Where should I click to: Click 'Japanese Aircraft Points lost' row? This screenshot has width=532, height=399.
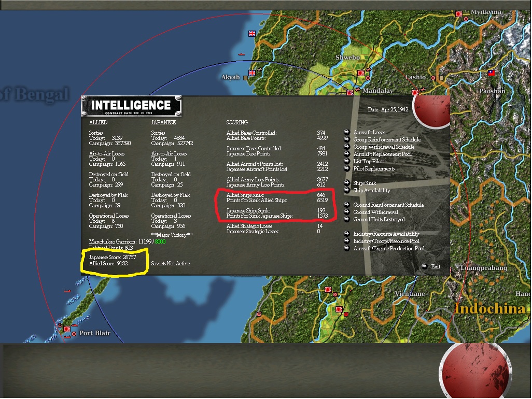click(277, 169)
